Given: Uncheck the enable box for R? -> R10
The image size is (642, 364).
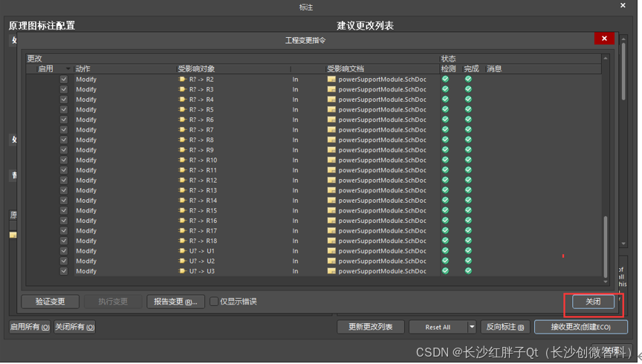Looking at the screenshot, I should (63, 160).
